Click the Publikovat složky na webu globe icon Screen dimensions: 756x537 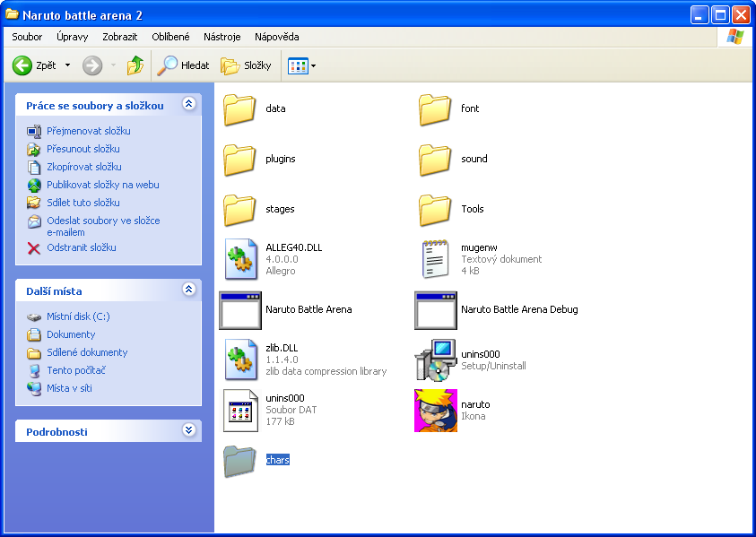point(34,185)
